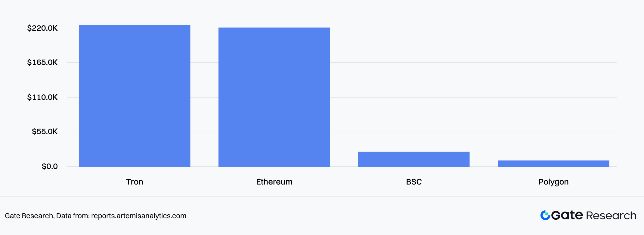Click the Gate logo G icon
This screenshot has height=235, width=644.
(545, 215)
